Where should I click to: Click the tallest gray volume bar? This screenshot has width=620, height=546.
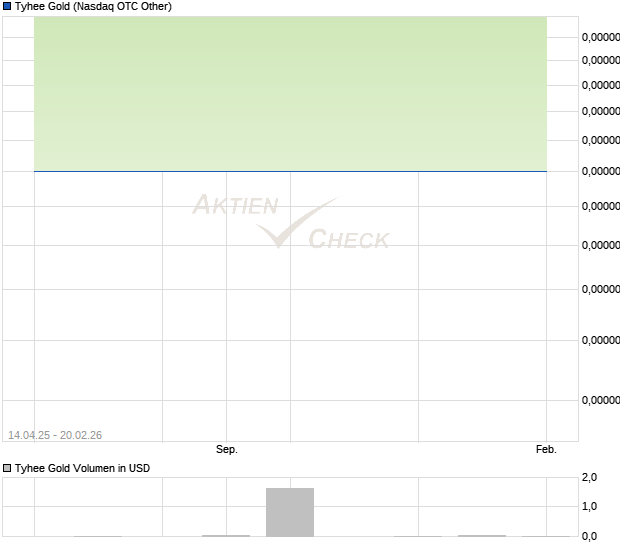(290, 512)
